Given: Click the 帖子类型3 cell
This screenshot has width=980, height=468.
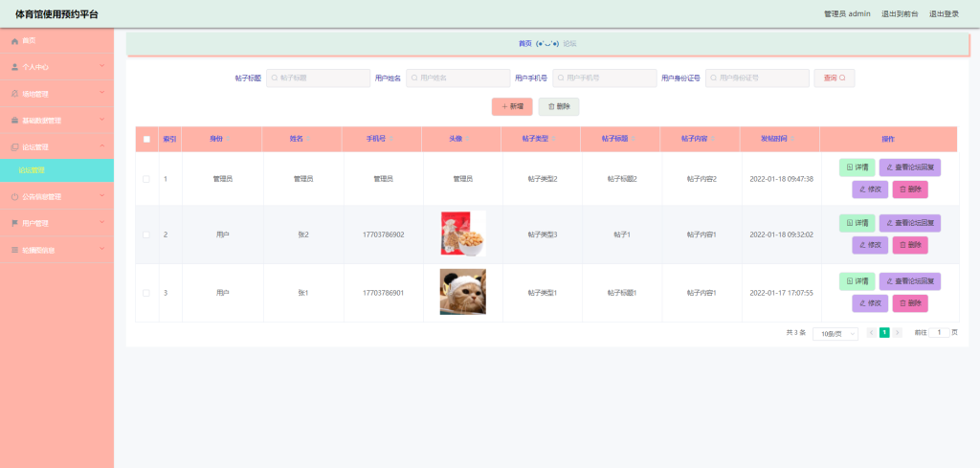Looking at the screenshot, I should [x=543, y=234].
